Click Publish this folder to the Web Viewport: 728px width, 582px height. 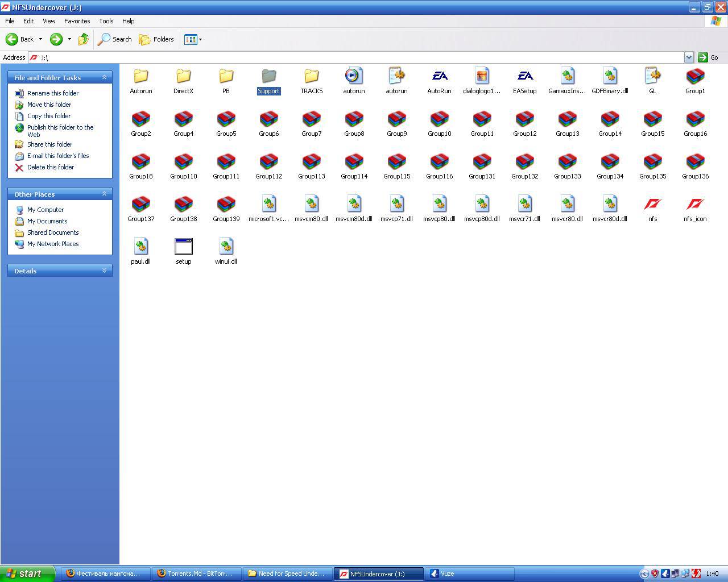point(60,131)
